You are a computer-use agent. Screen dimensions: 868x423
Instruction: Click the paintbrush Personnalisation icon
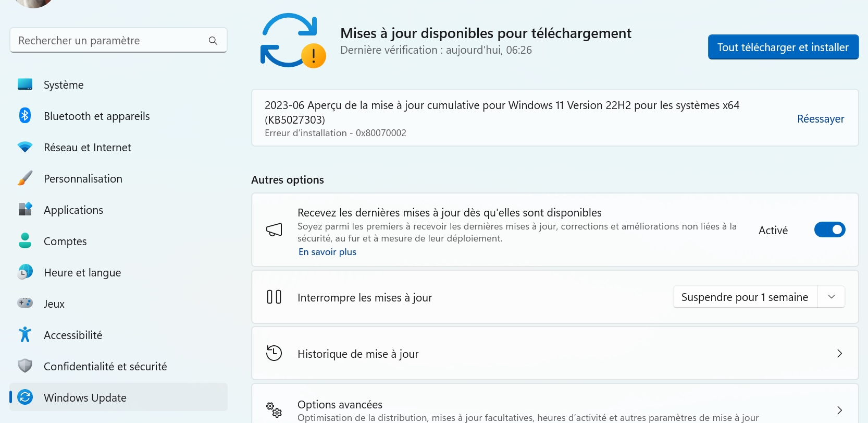tap(25, 178)
